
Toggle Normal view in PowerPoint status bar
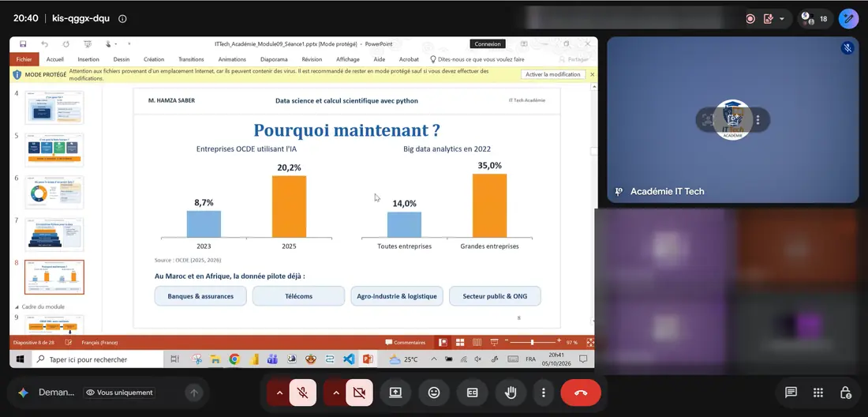click(443, 342)
